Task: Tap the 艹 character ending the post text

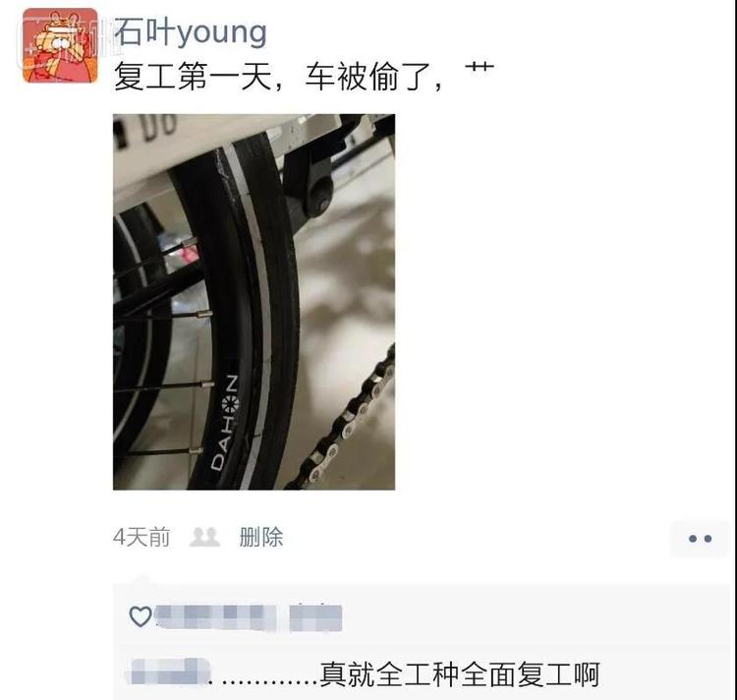Action: [480, 69]
